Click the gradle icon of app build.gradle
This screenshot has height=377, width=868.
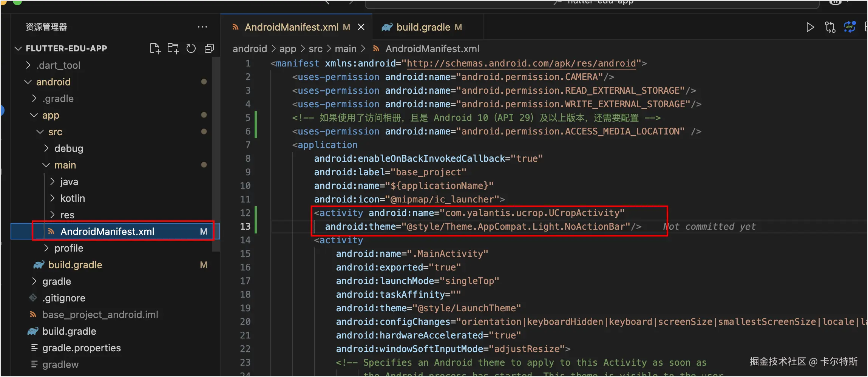39,265
